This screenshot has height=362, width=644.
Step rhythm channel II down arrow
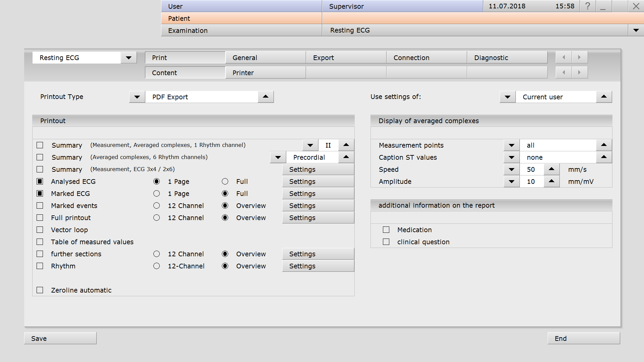pos(310,145)
